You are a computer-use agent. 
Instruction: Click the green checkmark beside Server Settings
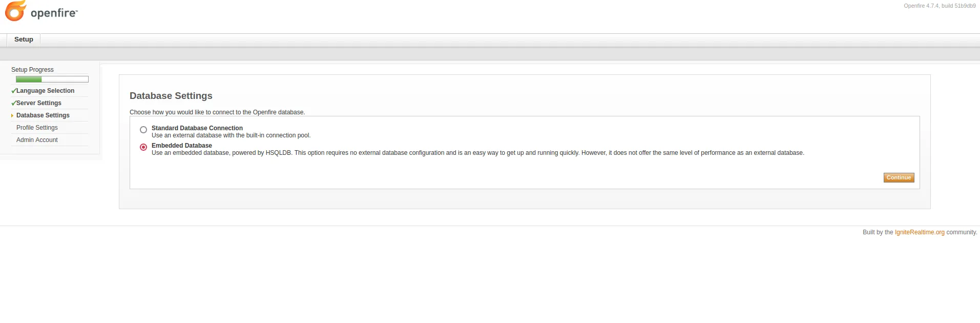pyautogui.click(x=14, y=103)
